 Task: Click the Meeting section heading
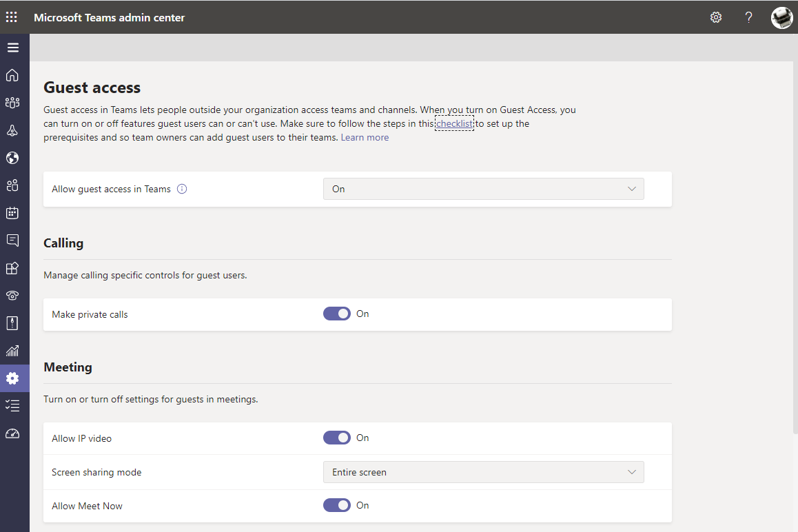(x=68, y=367)
